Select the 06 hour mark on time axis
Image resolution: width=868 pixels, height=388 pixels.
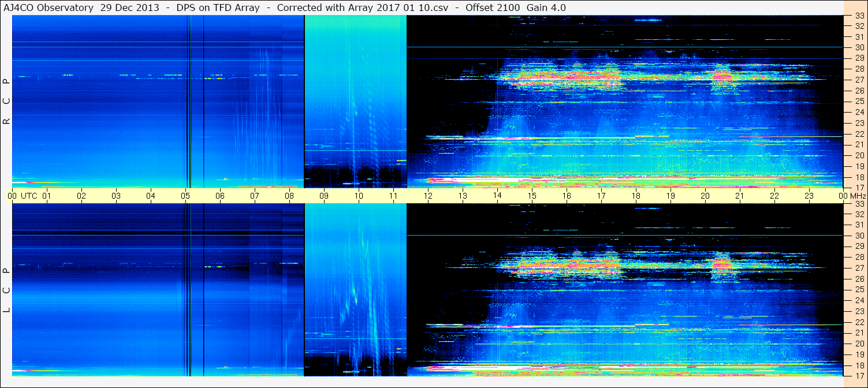coord(220,196)
